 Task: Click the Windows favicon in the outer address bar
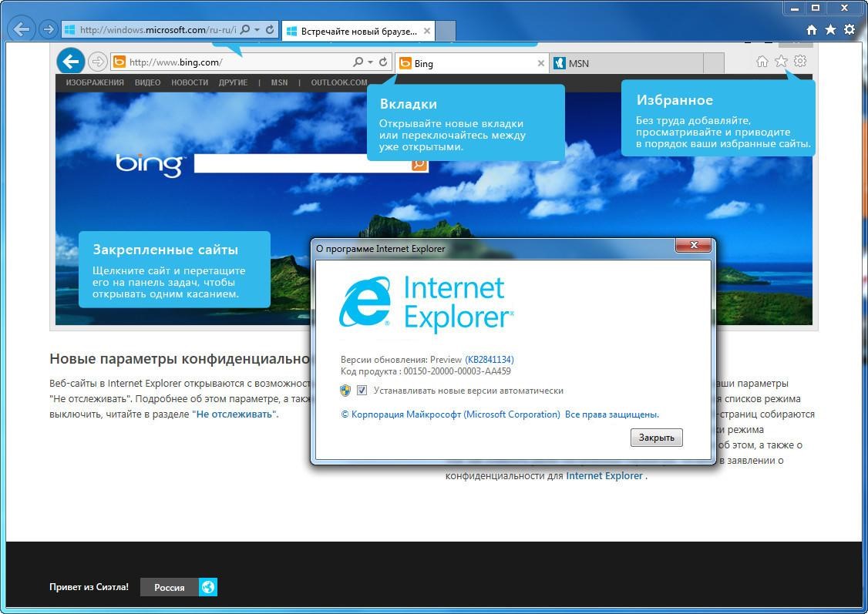tap(69, 30)
